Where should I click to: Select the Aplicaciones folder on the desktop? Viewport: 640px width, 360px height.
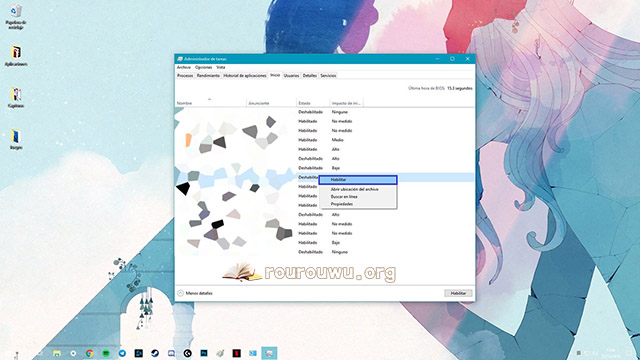pos(16,56)
